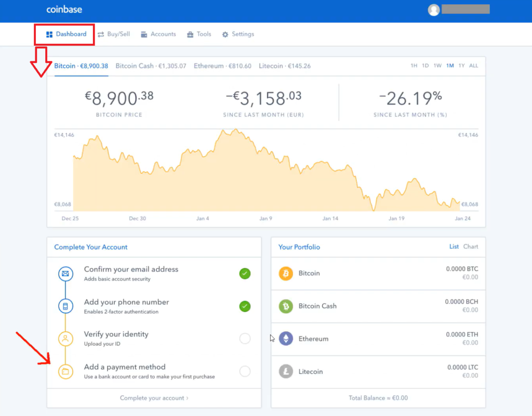The width and height of the screenshot is (532, 416).
Task: Click the Complete your account link
Action: click(154, 398)
